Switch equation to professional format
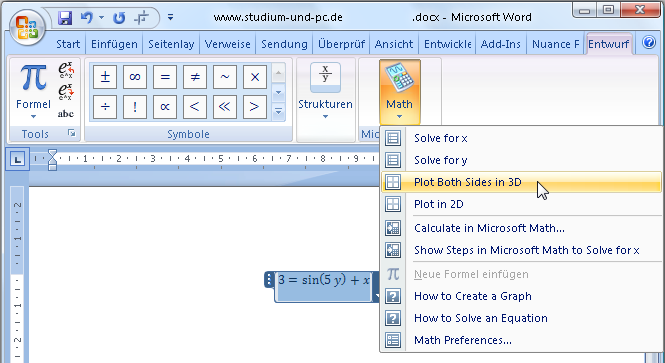This screenshot has height=363, width=665. coord(66,70)
